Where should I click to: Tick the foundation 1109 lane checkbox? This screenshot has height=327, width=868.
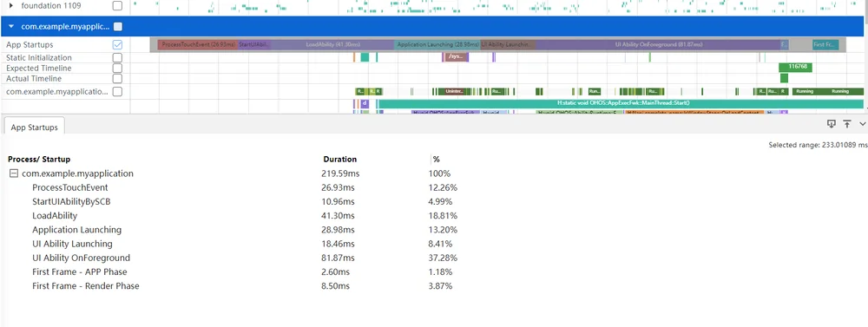pos(117,6)
